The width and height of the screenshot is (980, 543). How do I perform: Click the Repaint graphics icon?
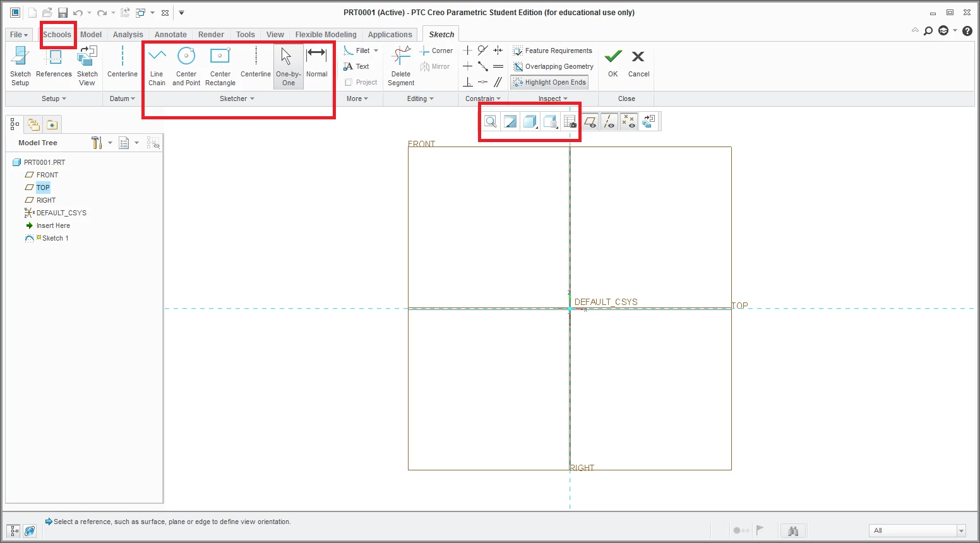[510, 122]
